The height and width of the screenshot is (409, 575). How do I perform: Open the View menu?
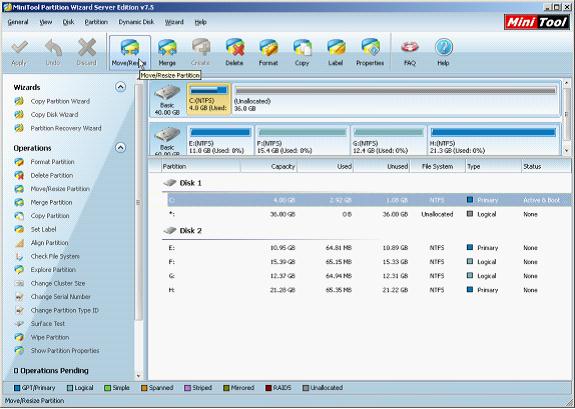(46, 22)
